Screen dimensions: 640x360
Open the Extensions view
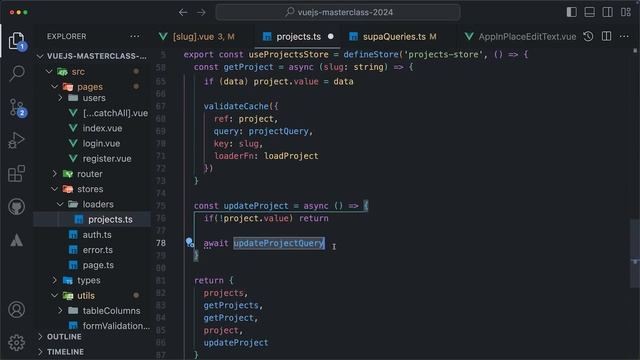pos(16,174)
